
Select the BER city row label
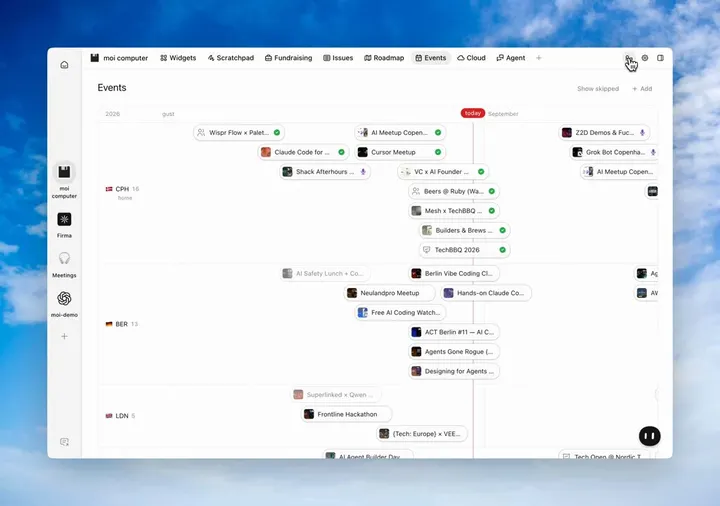pyautogui.click(x=122, y=324)
